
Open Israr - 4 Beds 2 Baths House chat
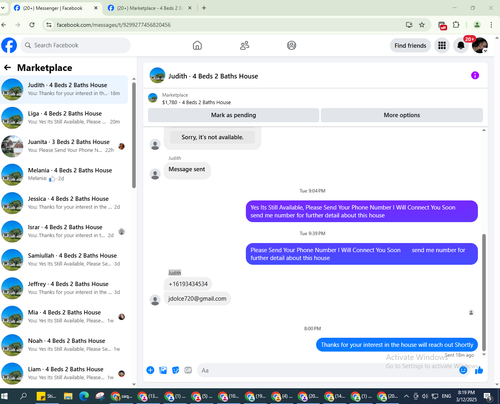(x=64, y=231)
